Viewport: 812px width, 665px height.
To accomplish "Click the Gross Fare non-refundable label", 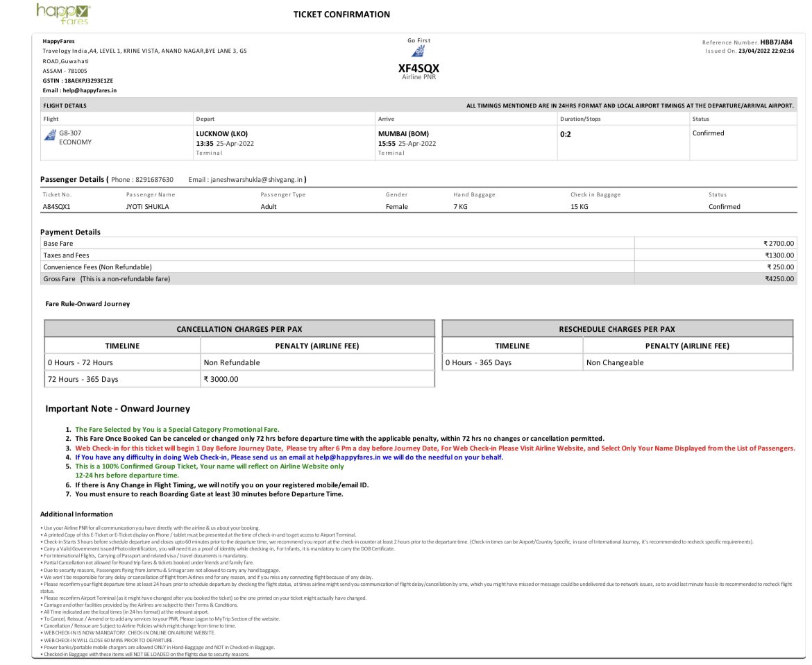I will (107, 278).
